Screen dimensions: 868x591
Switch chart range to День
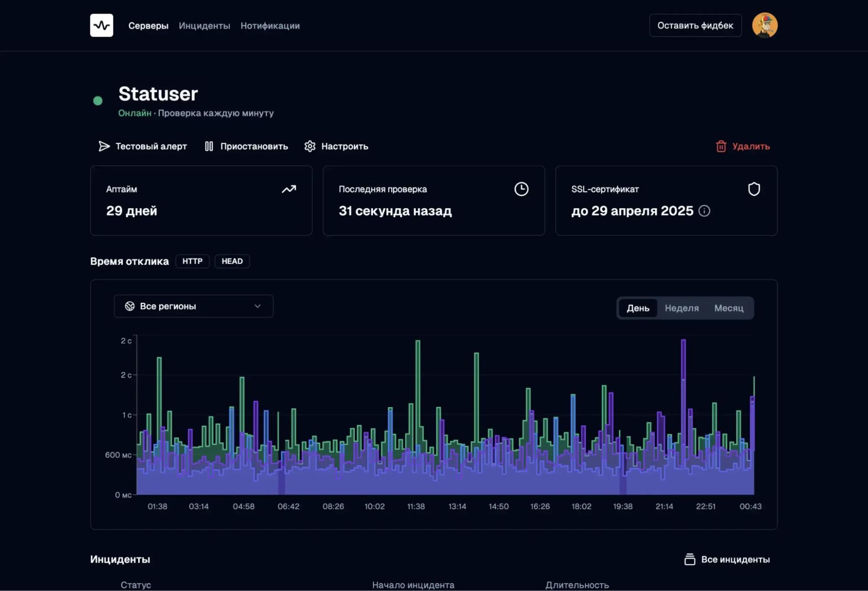click(638, 308)
